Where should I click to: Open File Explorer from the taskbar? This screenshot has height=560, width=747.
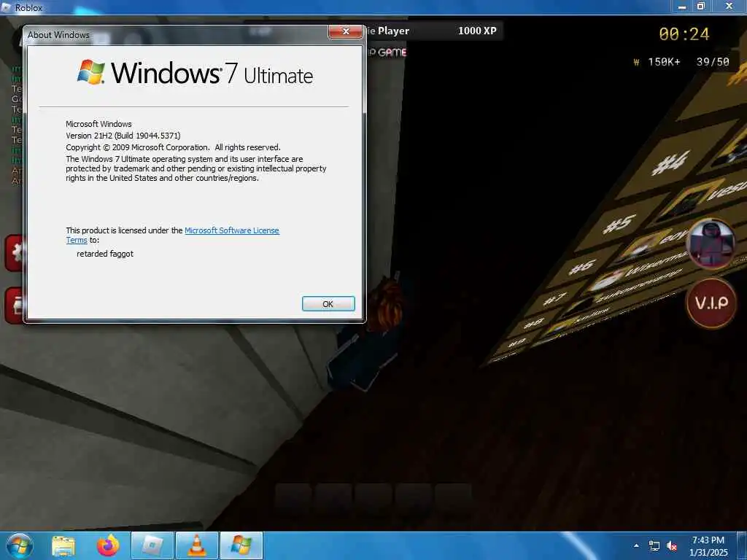tap(63, 546)
